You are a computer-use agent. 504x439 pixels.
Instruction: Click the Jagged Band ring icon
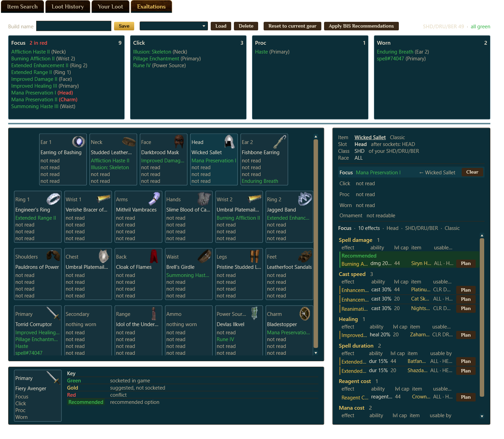(305, 199)
